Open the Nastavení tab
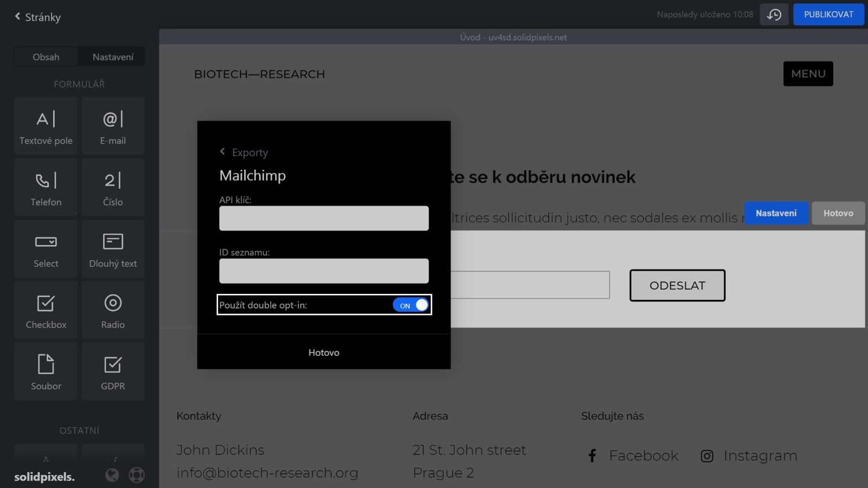This screenshot has height=488, width=868. pos(112,56)
